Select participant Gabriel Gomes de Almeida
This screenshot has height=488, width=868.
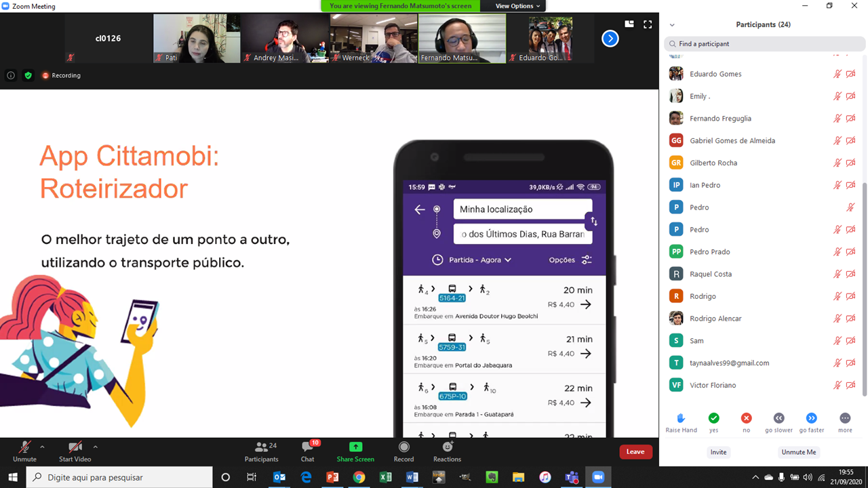[x=763, y=140]
